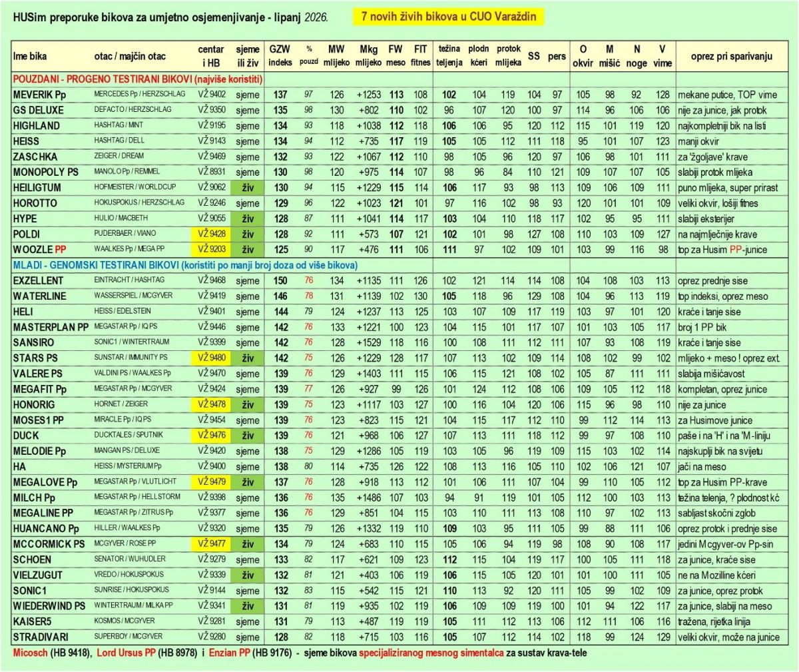Select the 'Ime bika' column header
The image size is (799, 672).
[x=30, y=57]
